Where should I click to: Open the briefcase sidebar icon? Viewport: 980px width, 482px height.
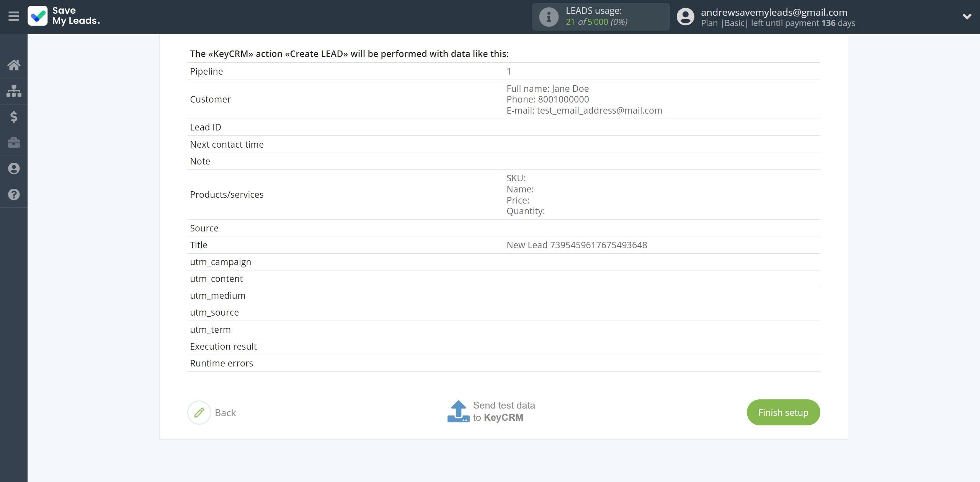click(14, 143)
